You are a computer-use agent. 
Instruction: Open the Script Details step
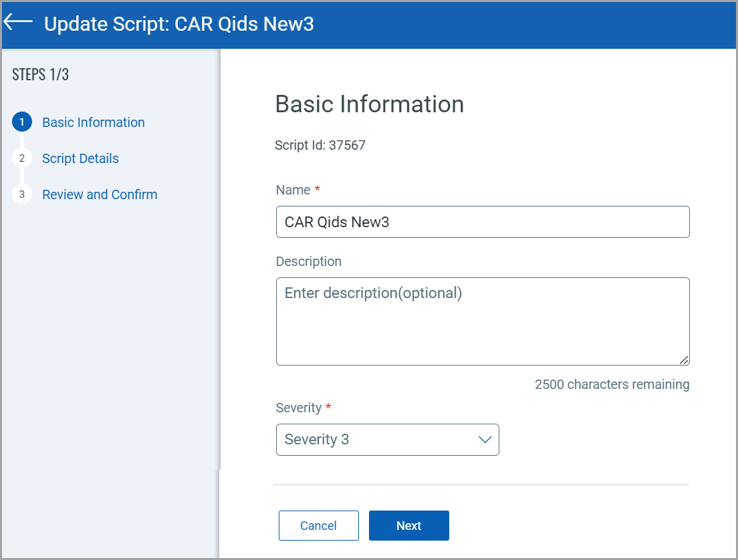tap(80, 158)
